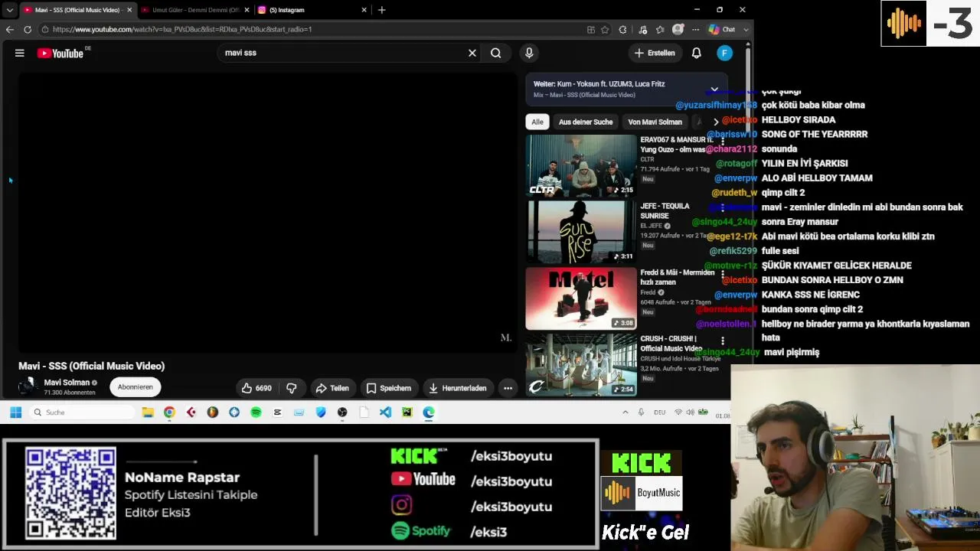Dislike the video with thumbs down
This screenshot has width=980, height=551.
point(292,388)
